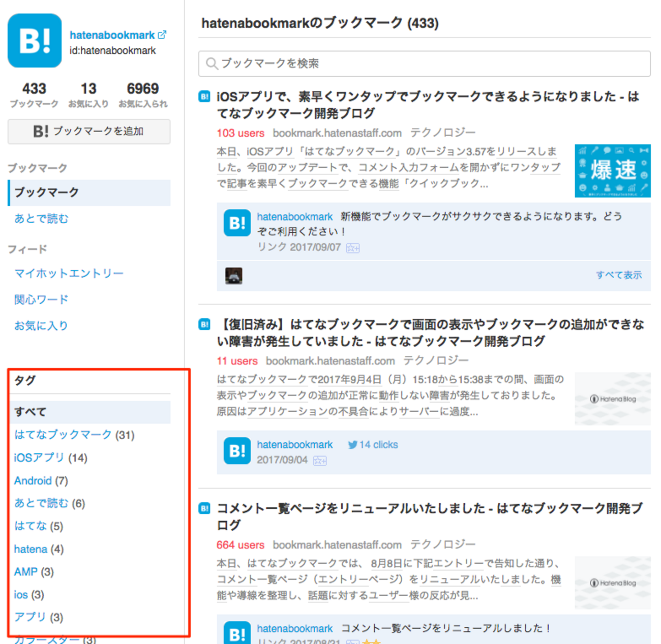Screen dimensions: 661x644
Task: Click the 664 users link
Action: click(241, 545)
